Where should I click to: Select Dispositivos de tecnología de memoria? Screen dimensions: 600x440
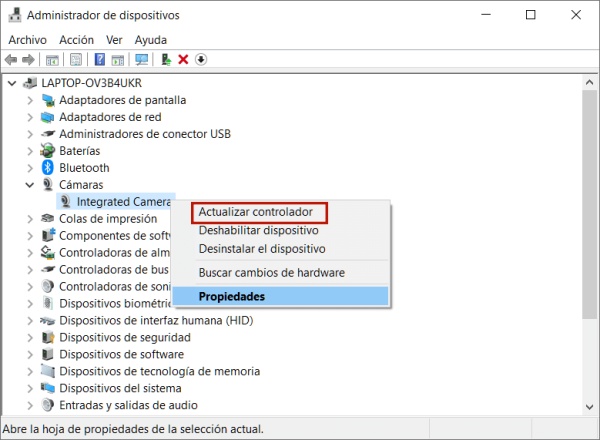coord(160,371)
